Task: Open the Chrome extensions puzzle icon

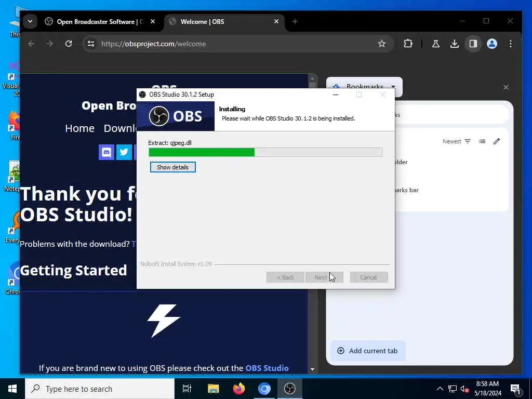Action: coord(408,44)
